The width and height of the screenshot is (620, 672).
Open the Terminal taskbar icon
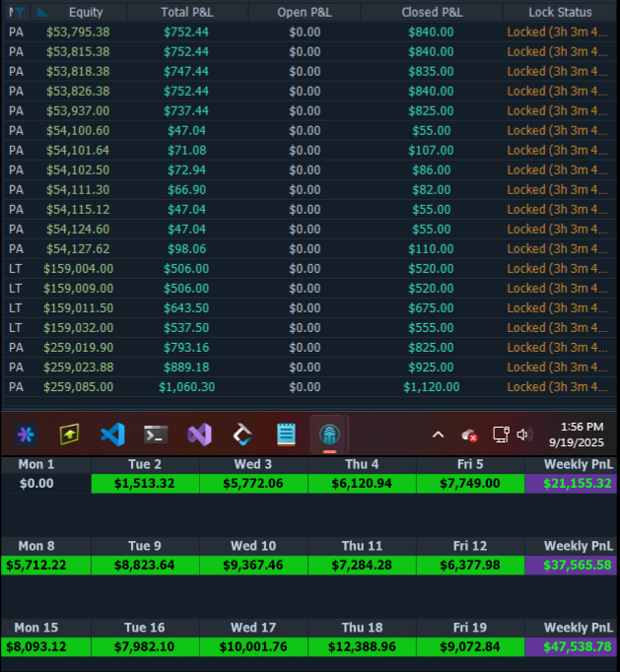coord(156,435)
